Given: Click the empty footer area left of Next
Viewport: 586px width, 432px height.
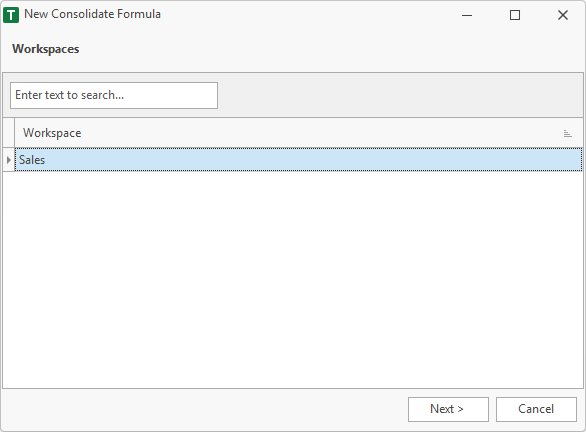Looking at the screenshot, I should [x=205, y=410].
